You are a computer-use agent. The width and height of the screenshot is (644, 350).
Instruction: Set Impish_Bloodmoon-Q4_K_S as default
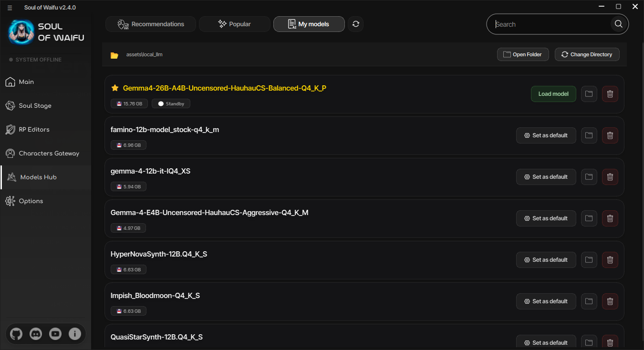(546, 301)
